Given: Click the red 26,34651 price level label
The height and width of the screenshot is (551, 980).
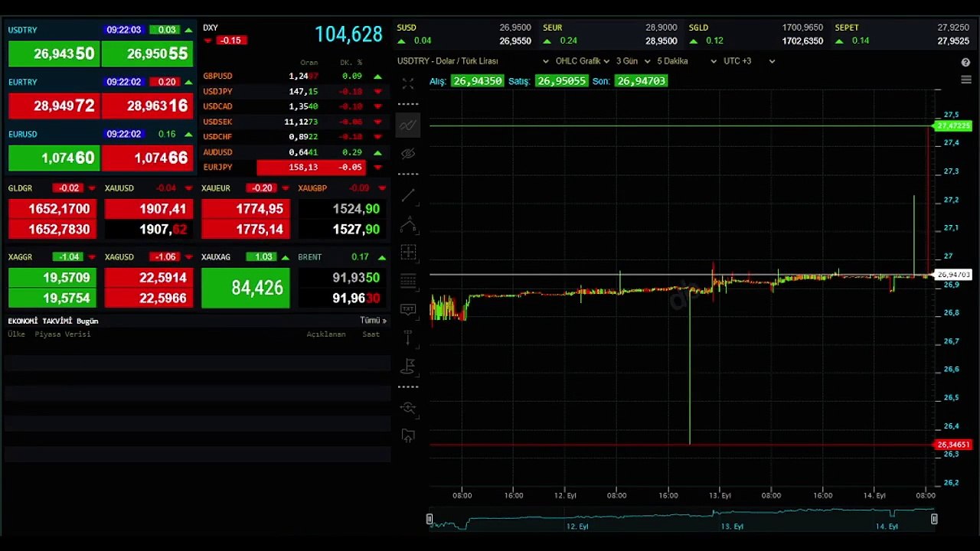Looking at the screenshot, I should [x=952, y=445].
